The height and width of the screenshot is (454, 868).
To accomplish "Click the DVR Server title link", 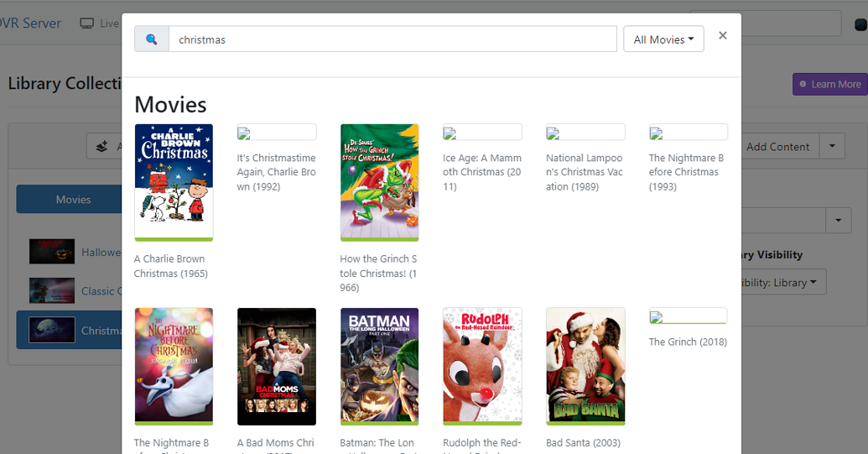I will click(30, 23).
